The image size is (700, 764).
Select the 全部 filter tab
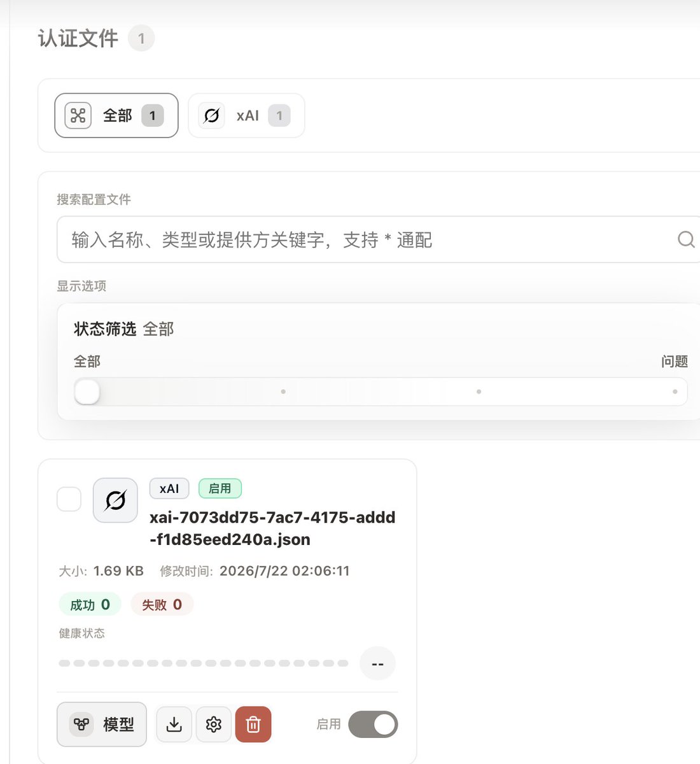(116, 115)
